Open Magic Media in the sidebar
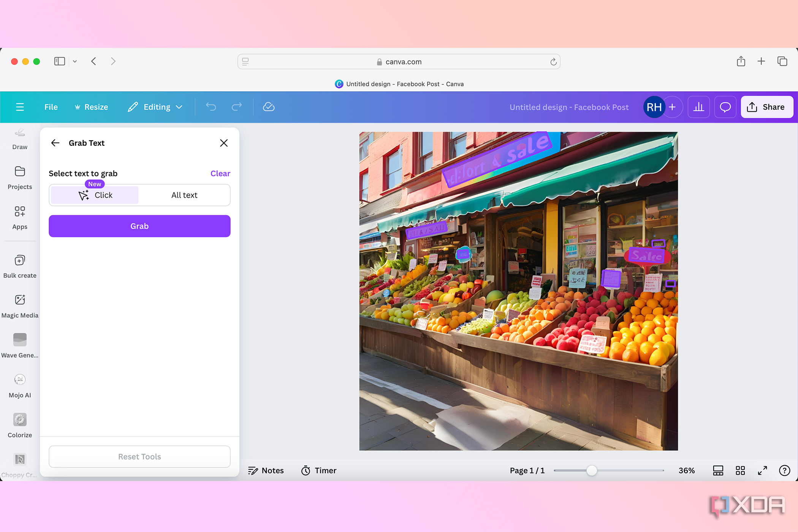This screenshot has height=532, width=798. 20,307
